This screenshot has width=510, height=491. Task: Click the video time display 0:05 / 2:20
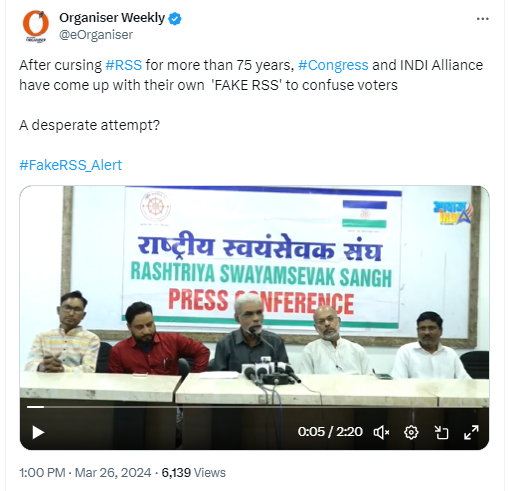(330, 432)
